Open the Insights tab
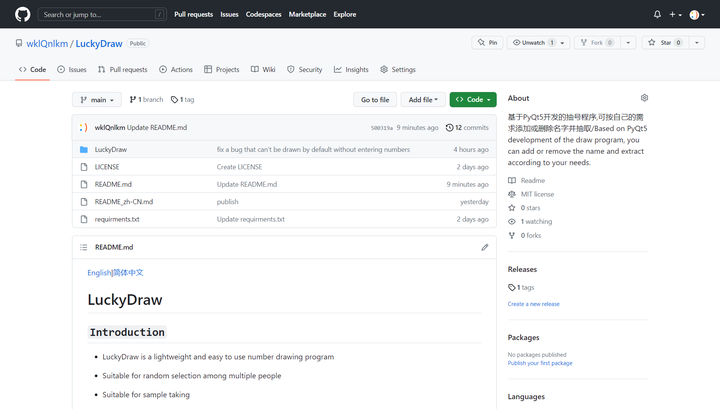 [351, 70]
